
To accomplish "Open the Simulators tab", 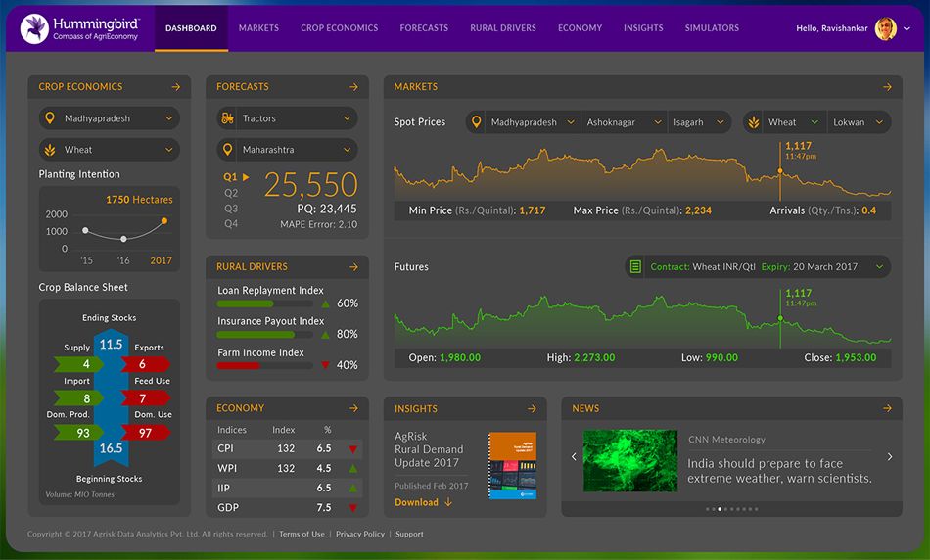I will coord(712,28).
